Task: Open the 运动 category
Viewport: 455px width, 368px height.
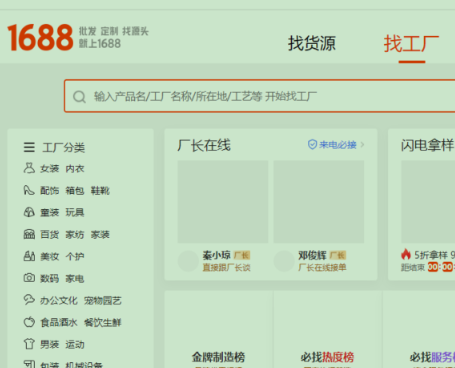Action: coord(75,344)
